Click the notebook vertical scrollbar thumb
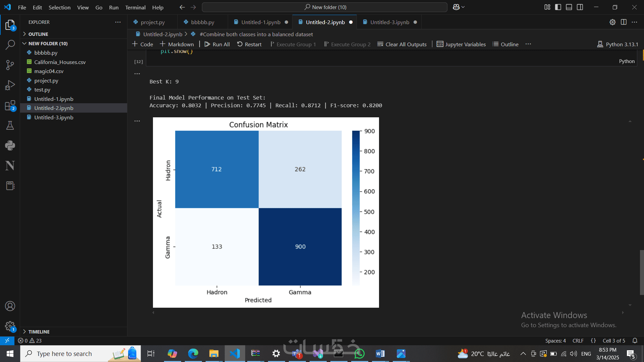 click(x=642, y=272)
